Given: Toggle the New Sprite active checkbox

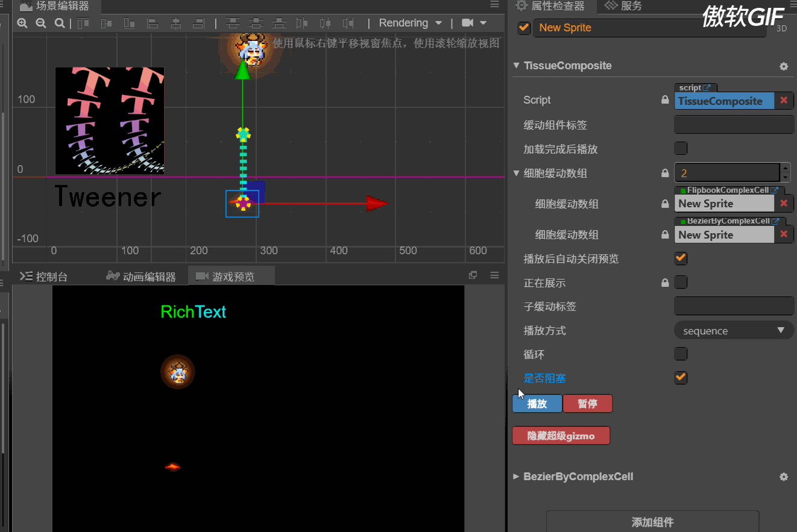Looking at the screenshot, I should point(523,27).
